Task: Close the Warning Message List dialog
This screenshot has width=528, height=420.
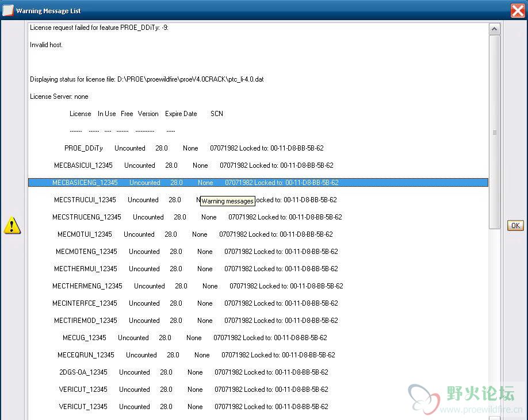Action: 518,10
